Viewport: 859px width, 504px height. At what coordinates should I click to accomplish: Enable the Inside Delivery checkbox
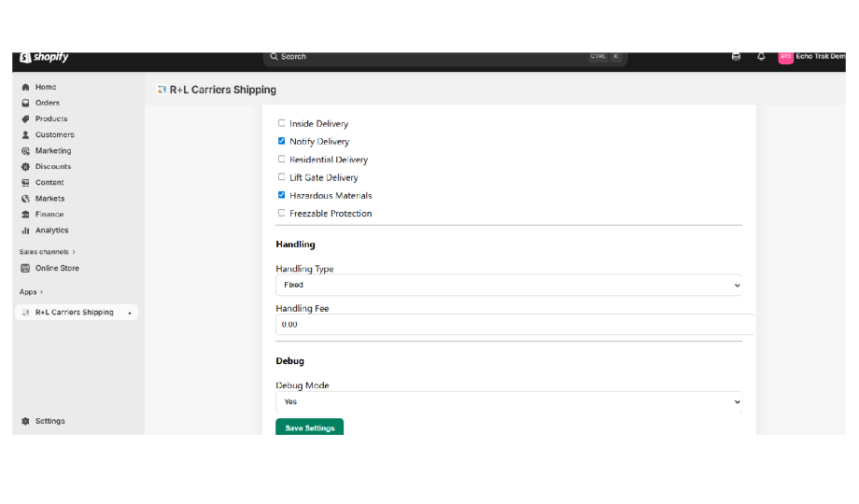(x=282, y=123)
